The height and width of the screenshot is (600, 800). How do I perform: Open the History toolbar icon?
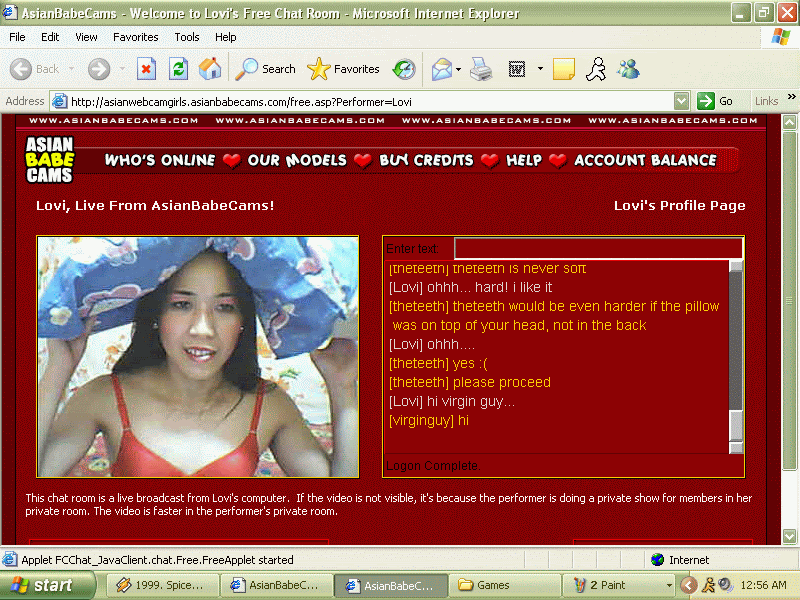click(x=404, y=69)
